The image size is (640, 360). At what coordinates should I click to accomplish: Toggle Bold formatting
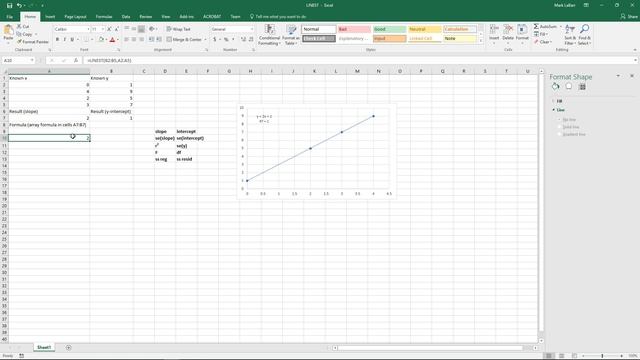tap(57, 40)
